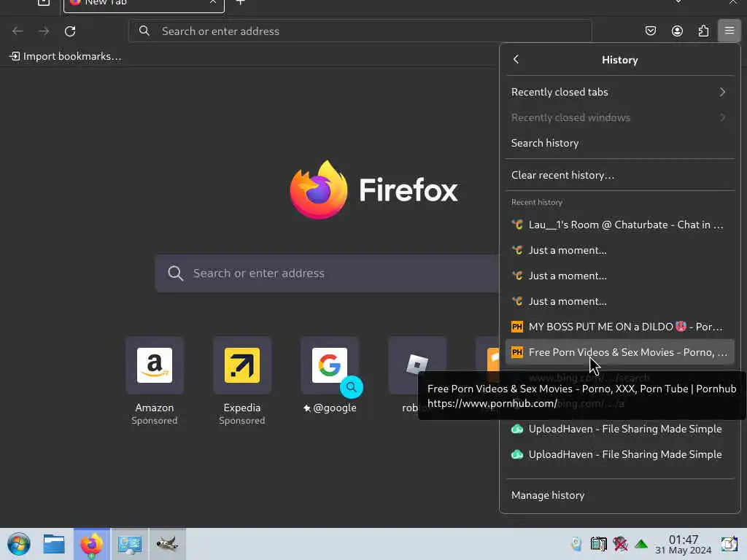The image size is (747, 560).
Task: Focus the top address bar field
Action: click(x=360, y=31)
